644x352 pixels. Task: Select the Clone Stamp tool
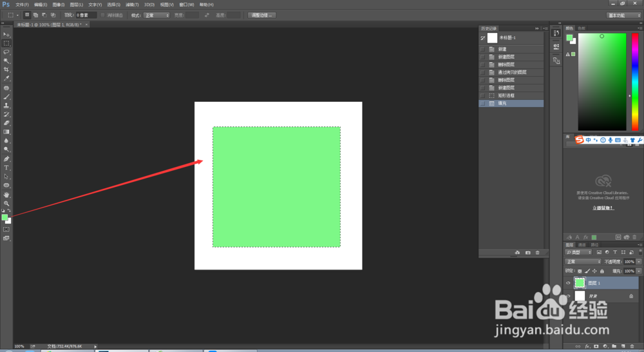tap(6, 106)
